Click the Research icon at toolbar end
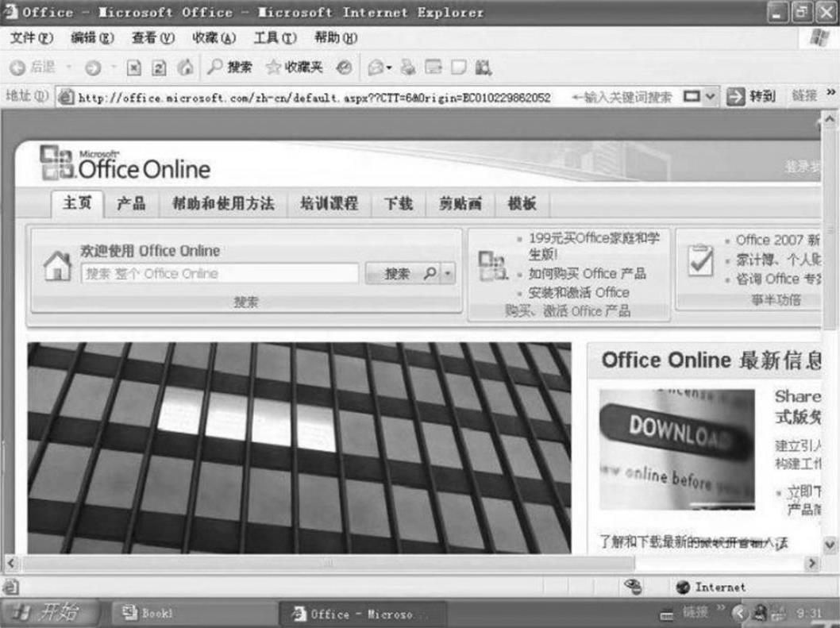840x628 pixels. point(484,67)
